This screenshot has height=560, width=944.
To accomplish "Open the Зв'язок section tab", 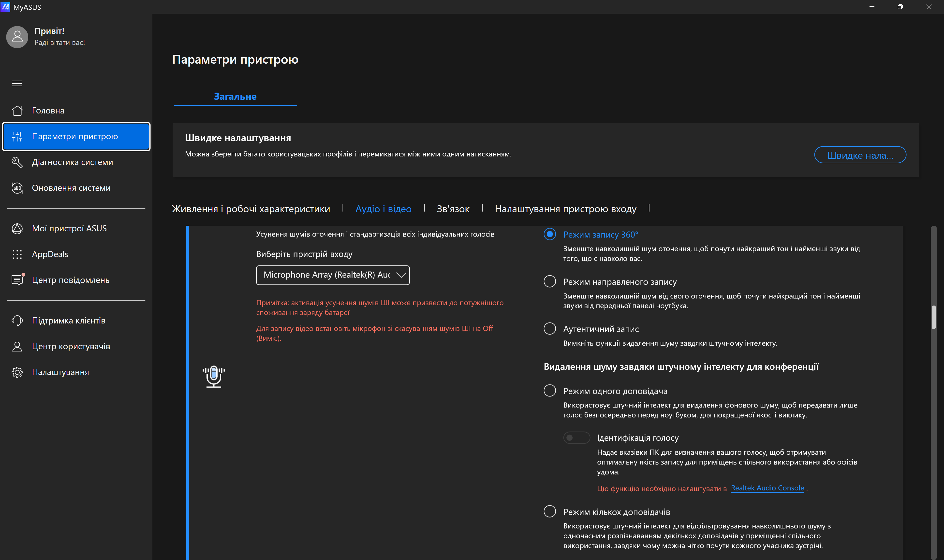I will [453, 209].
